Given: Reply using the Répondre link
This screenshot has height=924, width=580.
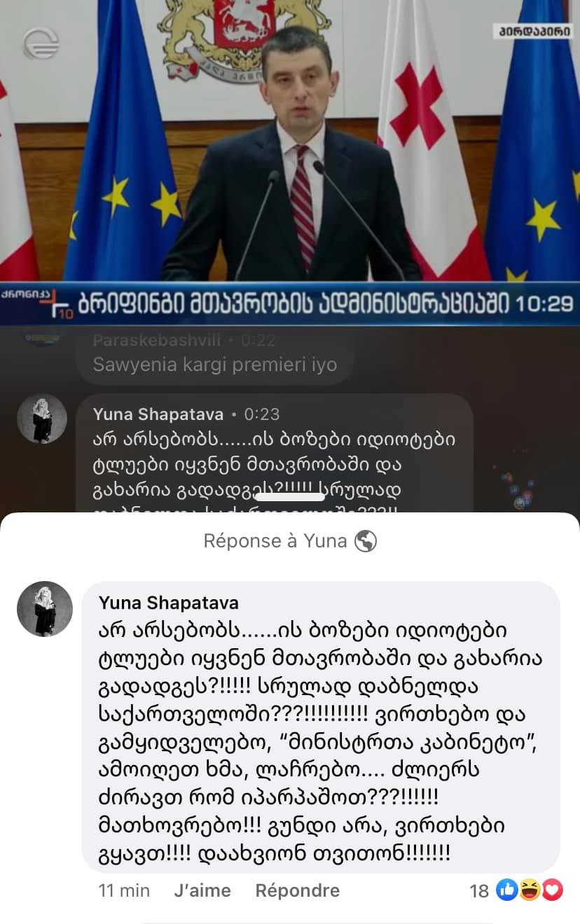Looking at the screenshot, I should 298,890.
